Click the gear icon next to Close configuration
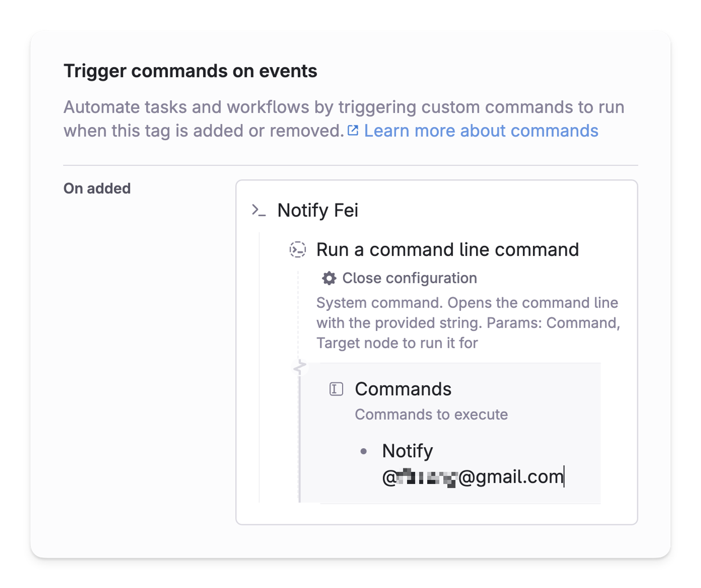 (x=329, y=278)
